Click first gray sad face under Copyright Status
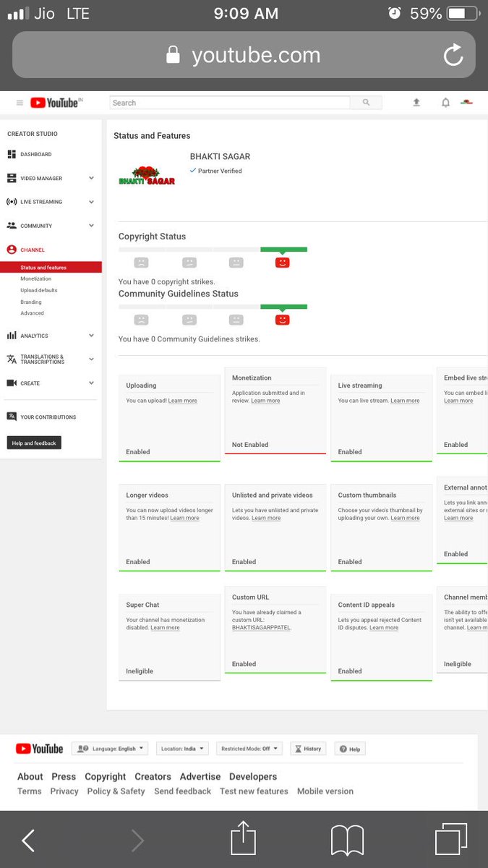The image size is (488, 868). [142, 263]
